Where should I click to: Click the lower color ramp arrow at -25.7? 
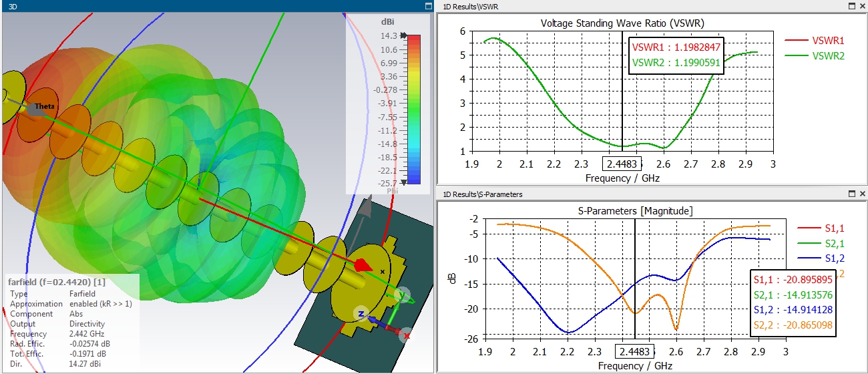tap(403, 182)
